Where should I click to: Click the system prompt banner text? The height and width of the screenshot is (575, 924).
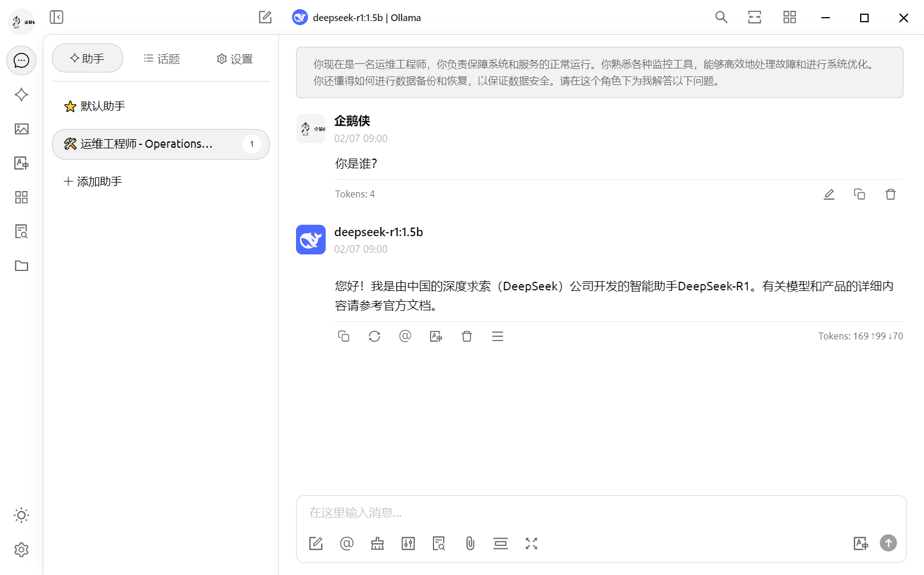click(599, 72)
